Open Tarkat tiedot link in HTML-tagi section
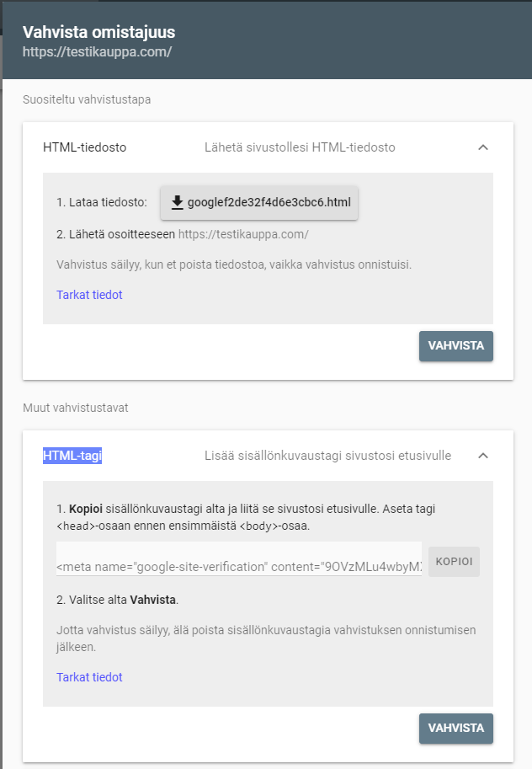The width and height of the screenshot is (532, 769). click(x=89, y=677)
